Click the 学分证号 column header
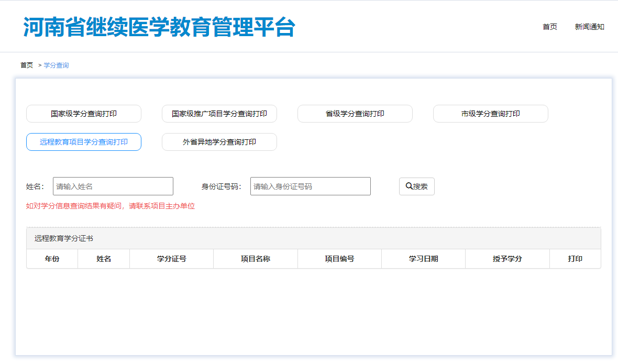618x364 pixels. click(172, 259)
